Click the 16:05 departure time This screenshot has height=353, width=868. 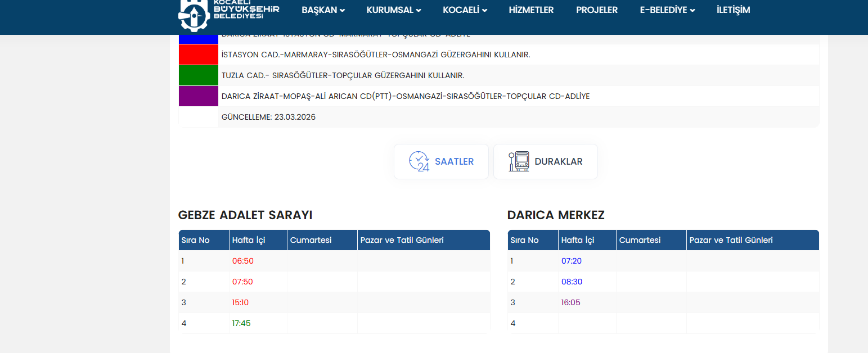[x=570, y=302]
